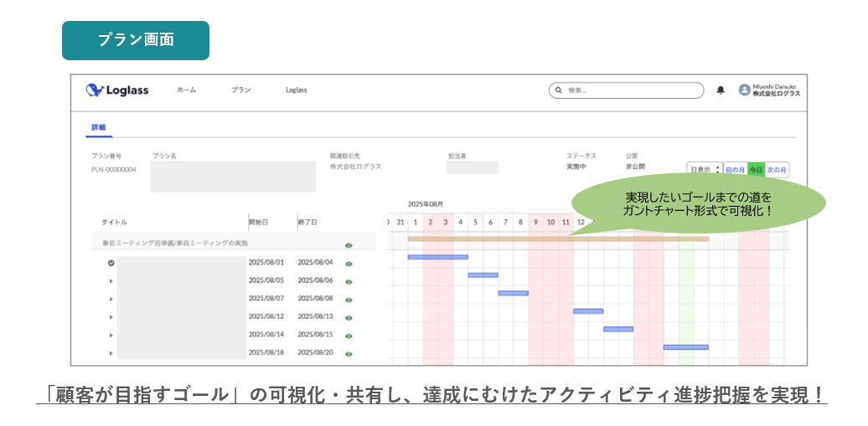The width and height of the screenshot is (868, 426).
Task: Expand task row starting 2025/08/07
Action: pos(111,299)
